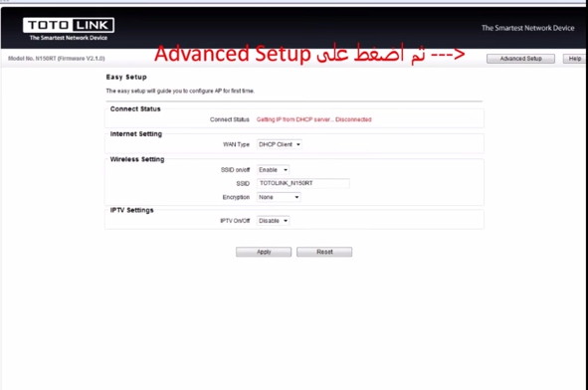Apply the easy setup settings
588x390 pixels.
[x=264, y=252]
